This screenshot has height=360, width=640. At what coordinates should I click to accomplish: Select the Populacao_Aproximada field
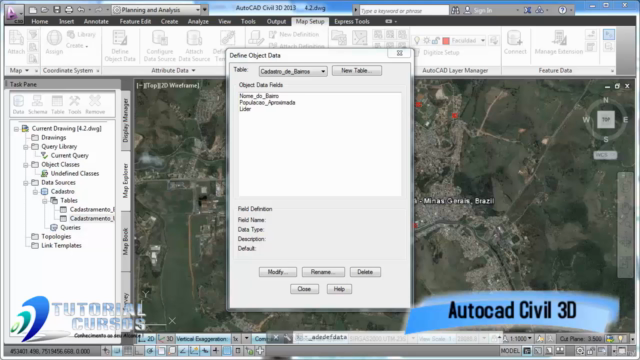pos(267,102)
